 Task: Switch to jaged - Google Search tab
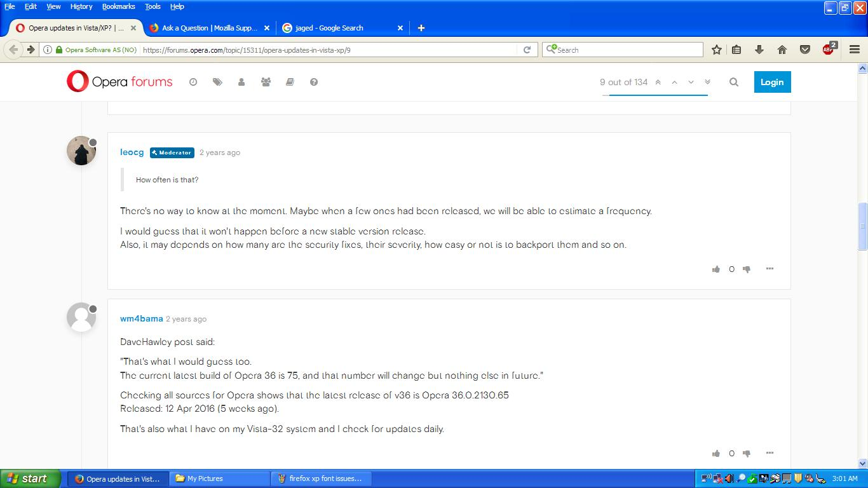point(341,28)
